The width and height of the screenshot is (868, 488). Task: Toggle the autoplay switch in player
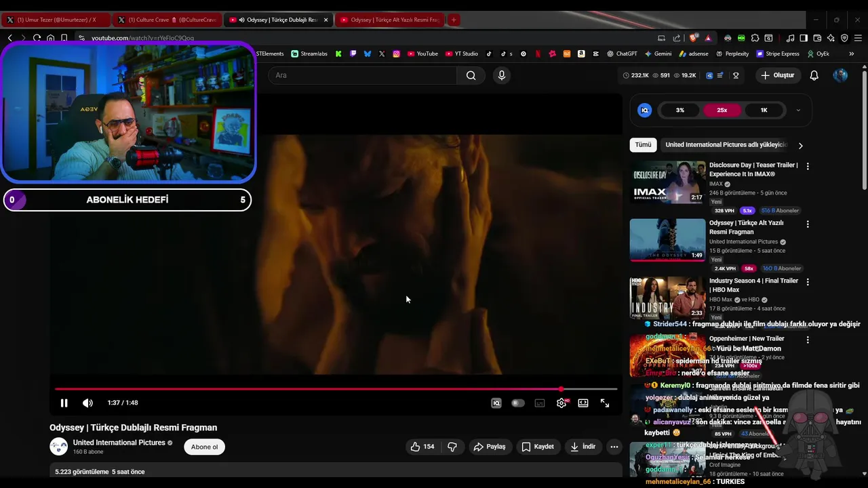518,403
